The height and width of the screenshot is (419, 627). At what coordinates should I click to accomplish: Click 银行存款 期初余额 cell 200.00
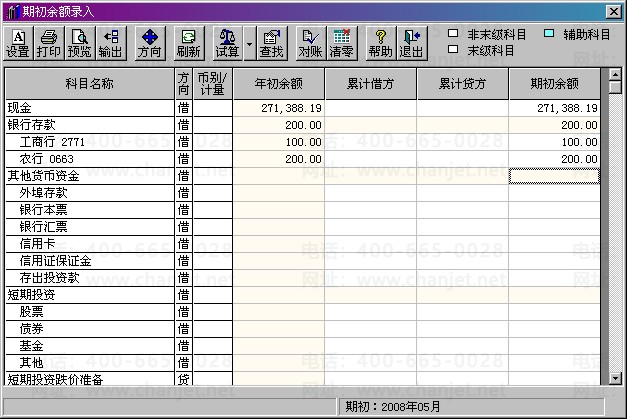coord(555,125)
